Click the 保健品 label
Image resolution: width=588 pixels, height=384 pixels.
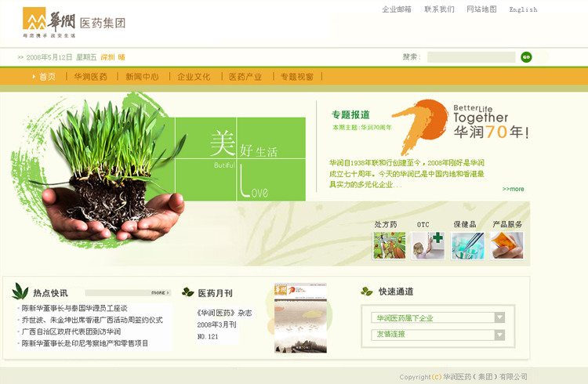pyautogui.click(x=465, y=224)
